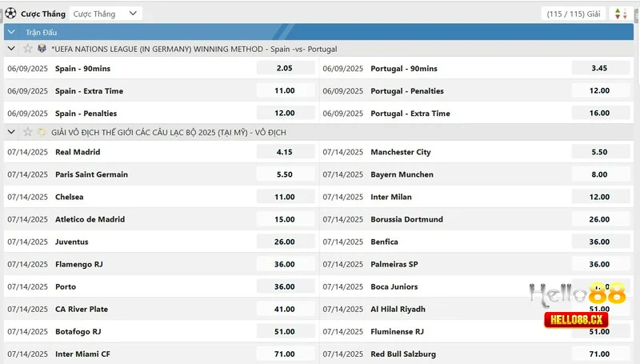This screenshot has width=640, height=364.
Task: Bet on Red Bull Salzburg at 71.00
Action: click(599, 354)
